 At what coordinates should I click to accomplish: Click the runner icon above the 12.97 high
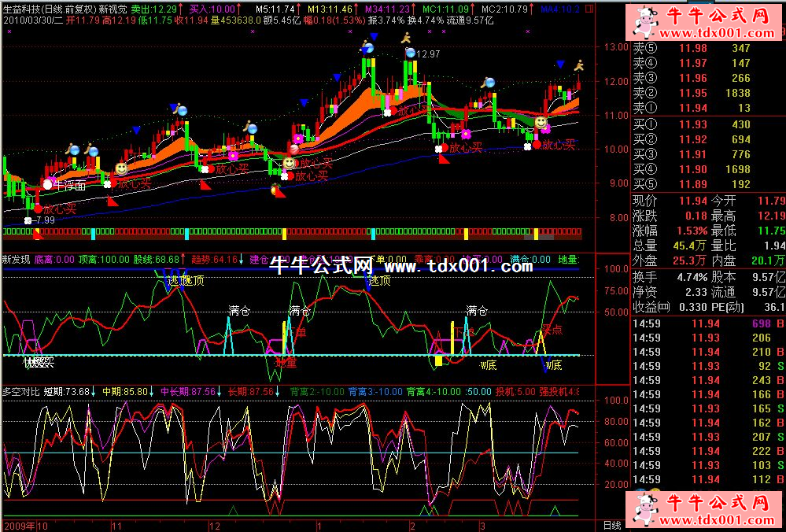click(405, 38)
